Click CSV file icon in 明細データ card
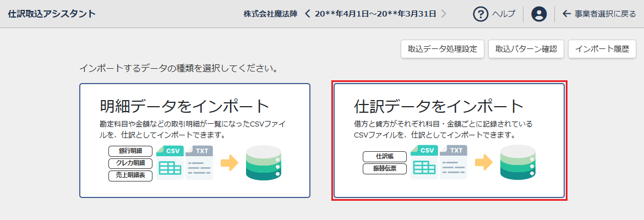 [170, 162]
